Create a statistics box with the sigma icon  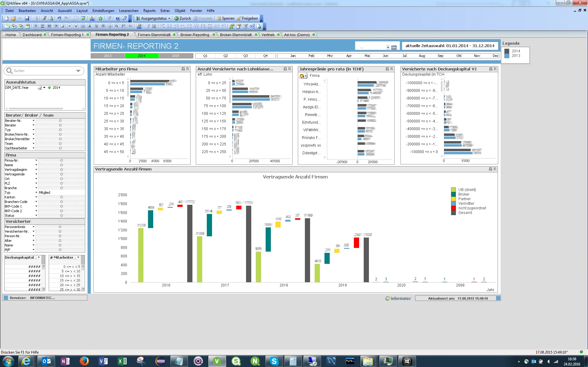point(43,26)
